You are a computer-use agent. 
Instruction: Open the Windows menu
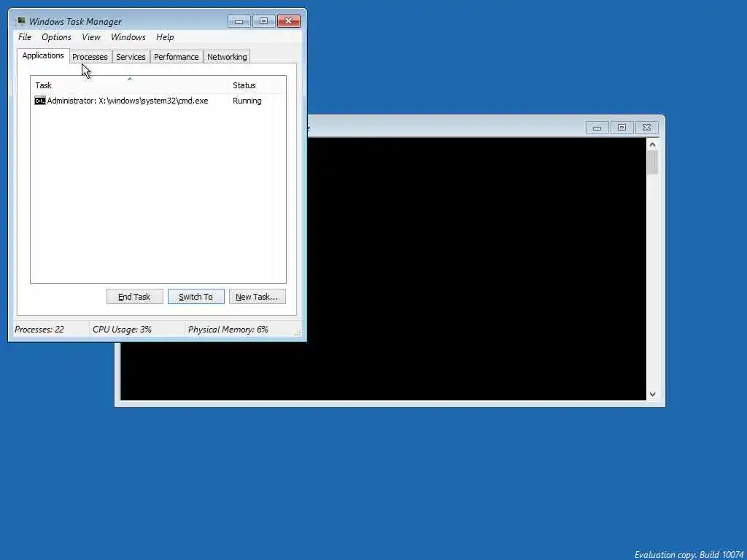[128, 37]
